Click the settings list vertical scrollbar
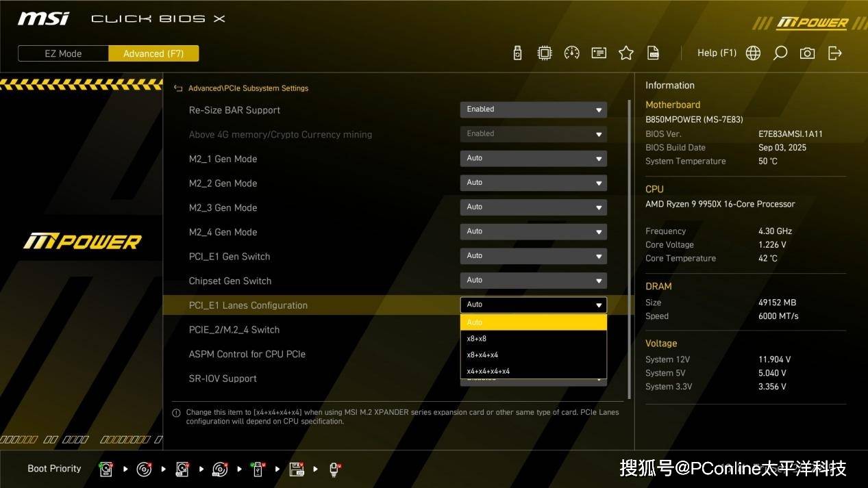The height and width of the screenshot is (488, 868). (x=630, y=246)
